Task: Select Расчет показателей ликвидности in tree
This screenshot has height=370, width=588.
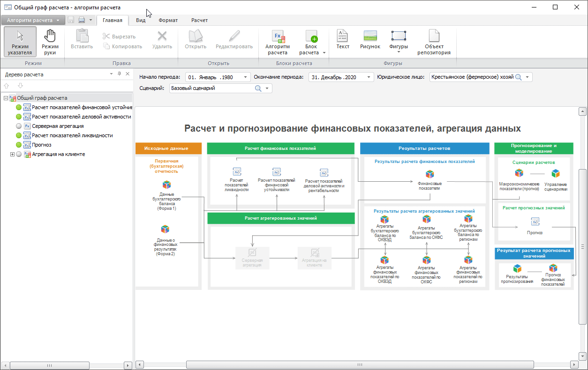Action: click(72, 135)
